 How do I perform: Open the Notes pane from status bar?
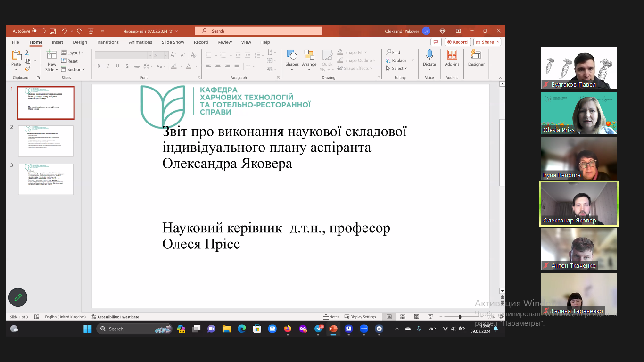click(331, 317)
